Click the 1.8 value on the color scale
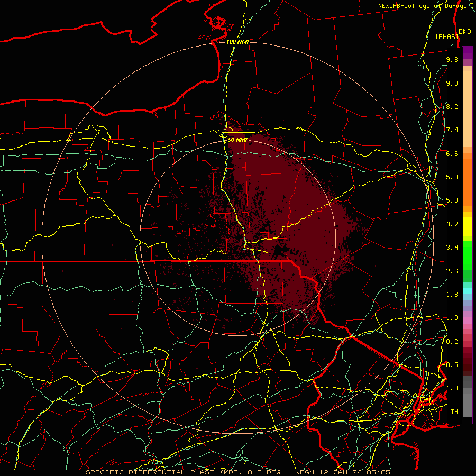This screenshot has height=476, width=476. pyautogui.click(x=452, y=295)
